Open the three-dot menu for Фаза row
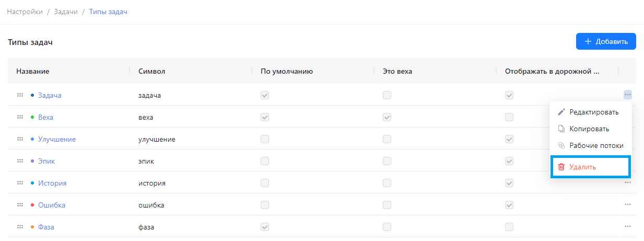 [628, 227]
